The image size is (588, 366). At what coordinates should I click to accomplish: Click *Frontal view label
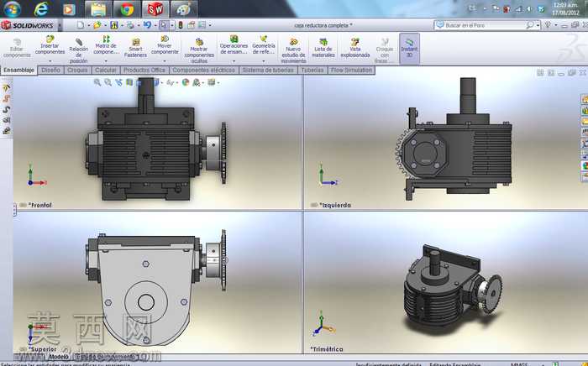tap(39, 205)
